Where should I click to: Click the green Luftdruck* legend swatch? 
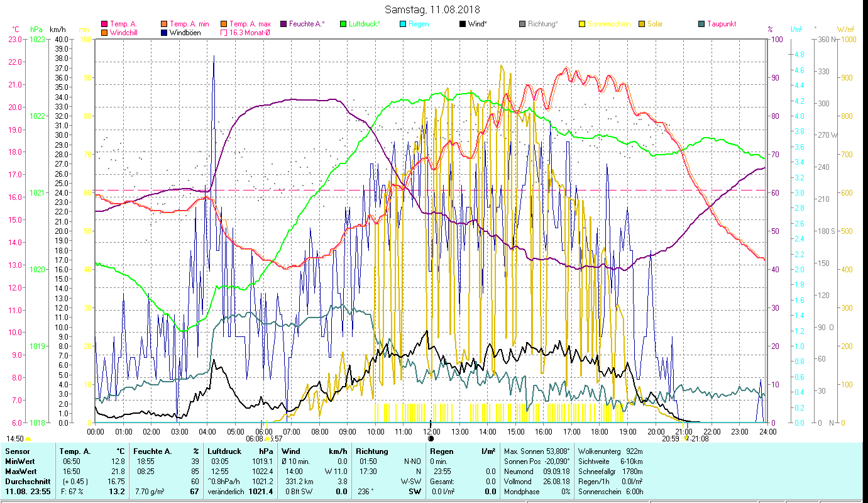click(x=343, y=24)
